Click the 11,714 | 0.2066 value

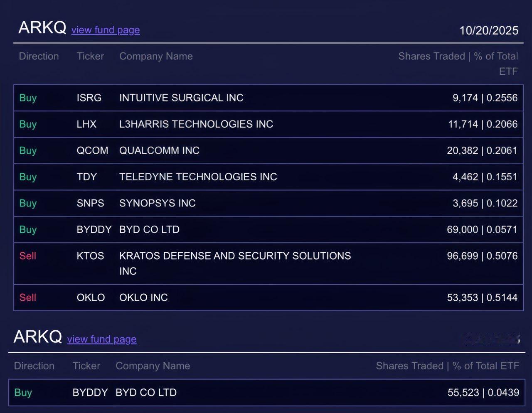click(x=483, y=124)
